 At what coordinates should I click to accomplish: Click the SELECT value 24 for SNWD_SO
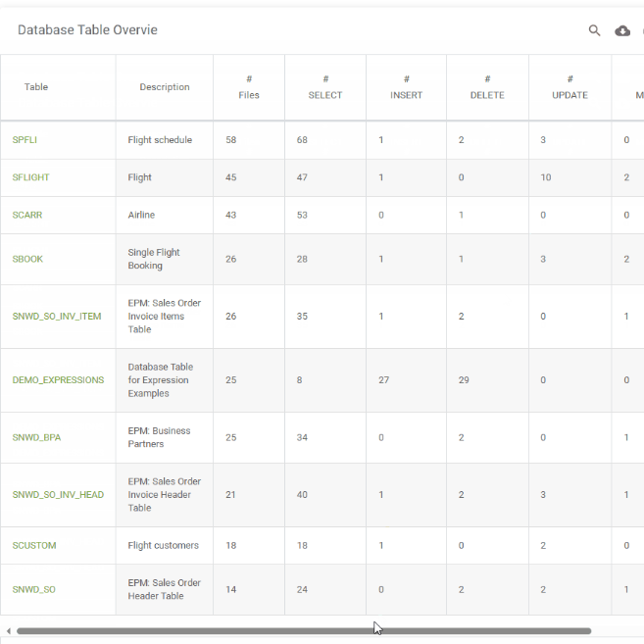(302, 589)
